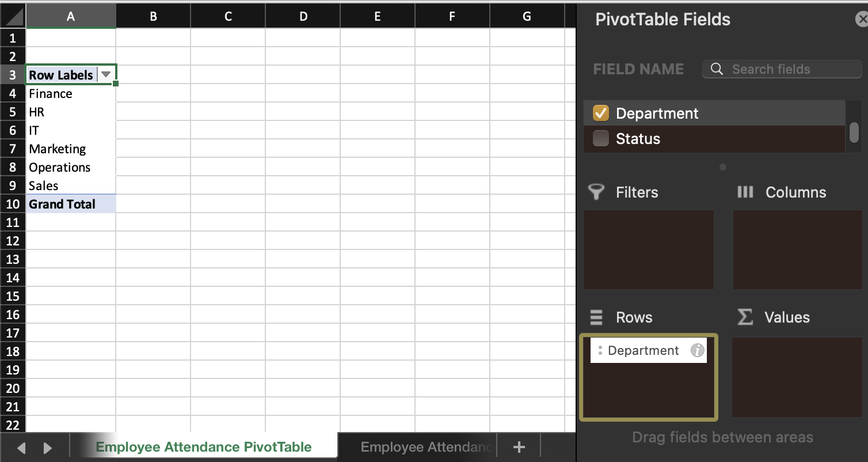
Task: Click the Department field grip handle in Rows
Action: [600, 350]
